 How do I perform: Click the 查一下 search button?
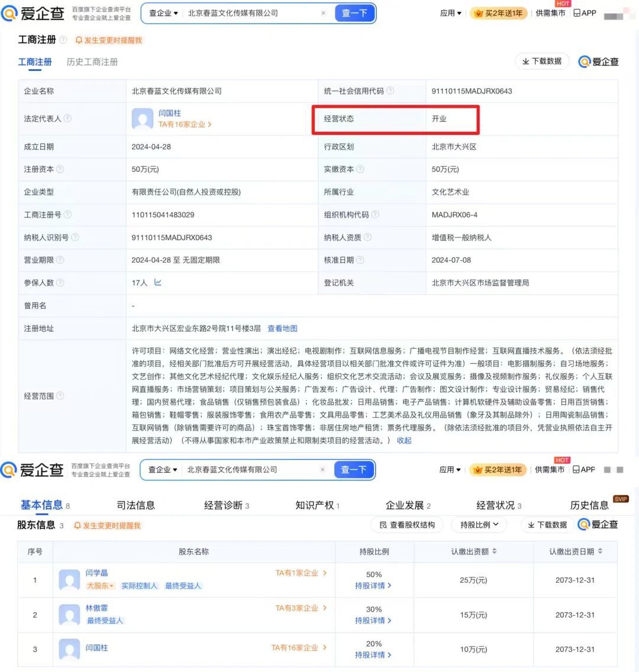[354, 12]
